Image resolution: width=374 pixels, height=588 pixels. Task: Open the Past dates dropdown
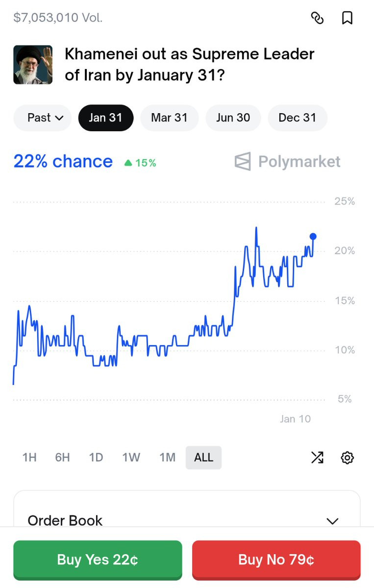tap(42, 118)
